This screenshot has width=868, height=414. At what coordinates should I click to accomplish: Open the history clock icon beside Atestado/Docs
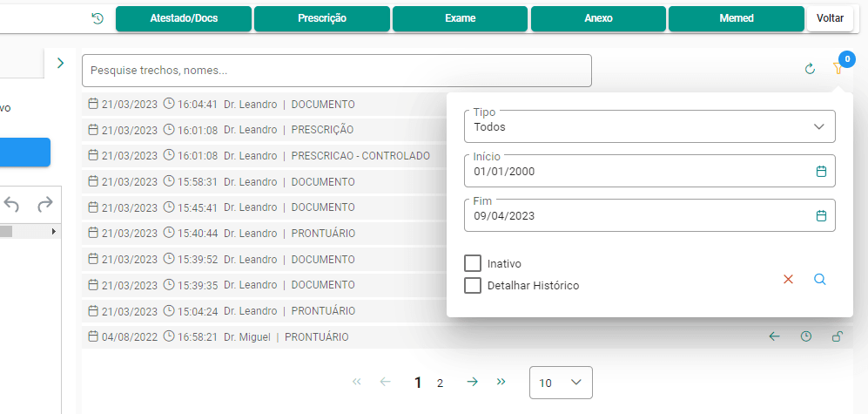click(98, 19)
